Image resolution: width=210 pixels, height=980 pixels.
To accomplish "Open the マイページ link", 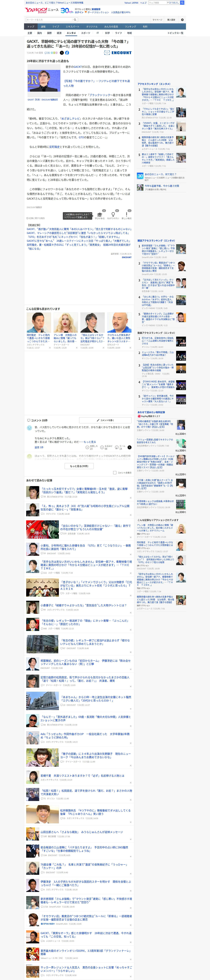I will (x=157, y=20).
